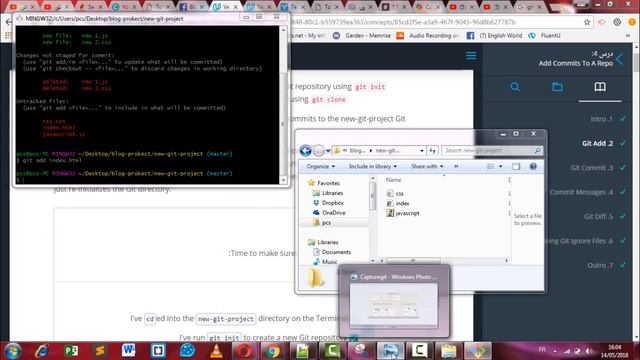Viewport: 640px width, 360px height.
Task: Open Sublime Text taskbar icon
Action: tap(100, 351)
